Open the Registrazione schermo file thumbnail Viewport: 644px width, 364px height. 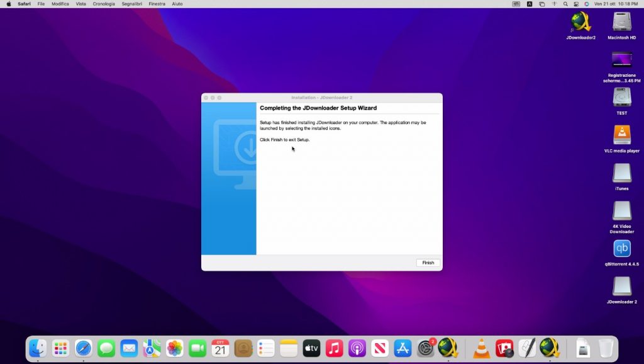[x=621, y=60]
